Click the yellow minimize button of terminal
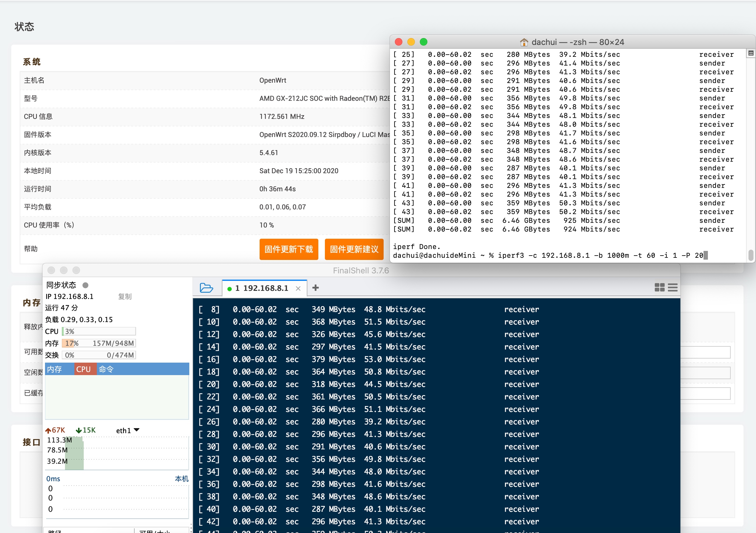 411,42
